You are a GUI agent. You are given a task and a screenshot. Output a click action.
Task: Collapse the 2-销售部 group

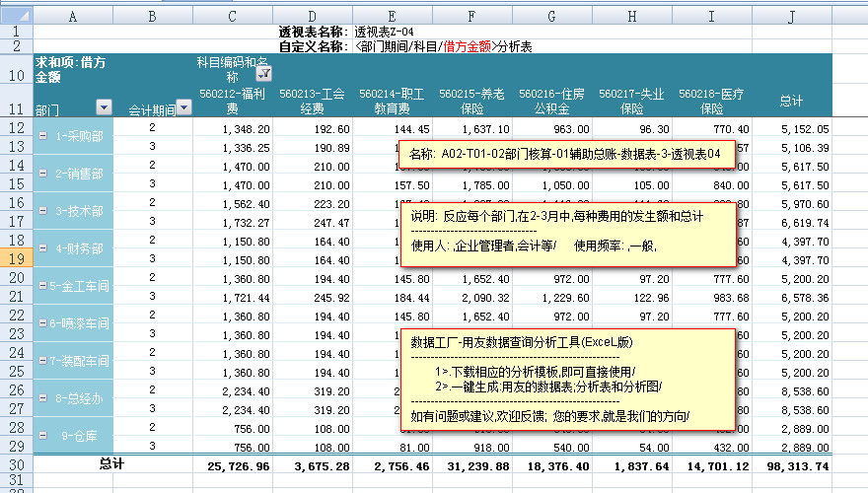tap(42, 174)
